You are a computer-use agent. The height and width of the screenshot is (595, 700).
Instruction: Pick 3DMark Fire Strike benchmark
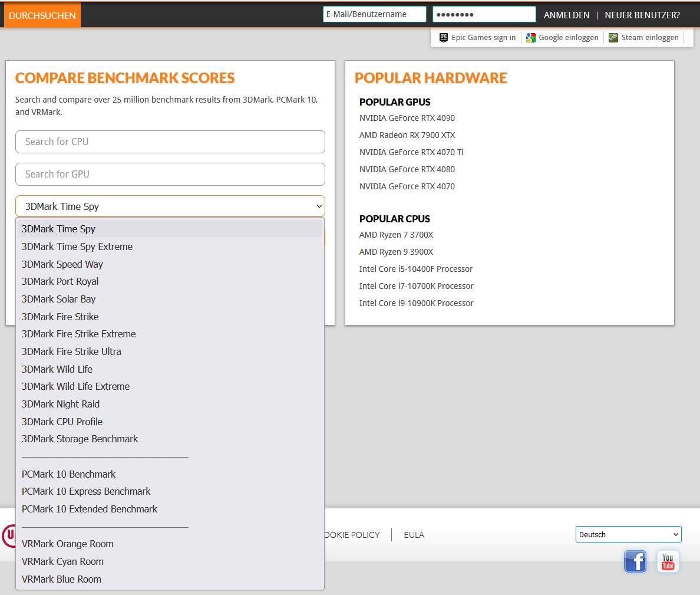(170, 317)
